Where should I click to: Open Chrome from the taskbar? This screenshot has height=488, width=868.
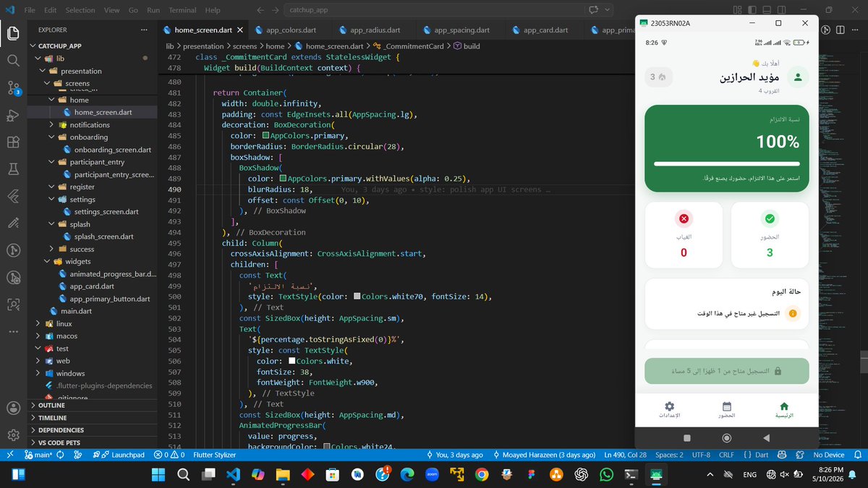482,474
